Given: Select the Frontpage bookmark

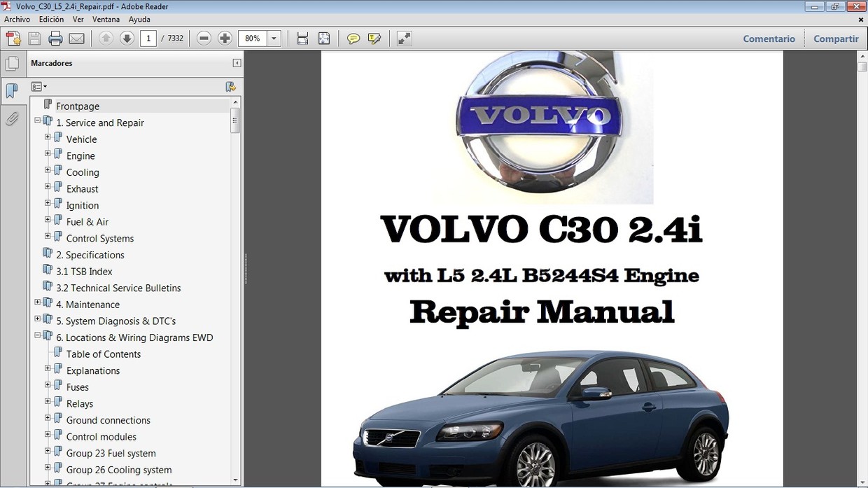Looking at the screenshot, I should pyautogui.click(x=78, y=106).
